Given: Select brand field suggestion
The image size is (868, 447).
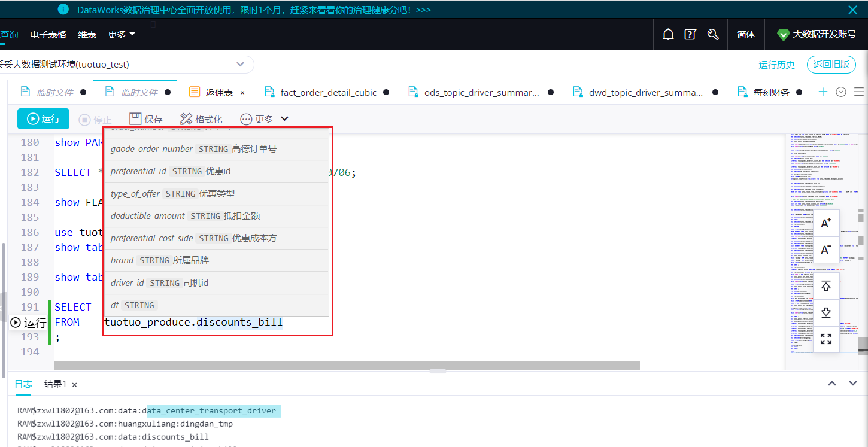Looking at the screenshot, I should [216, 260].
